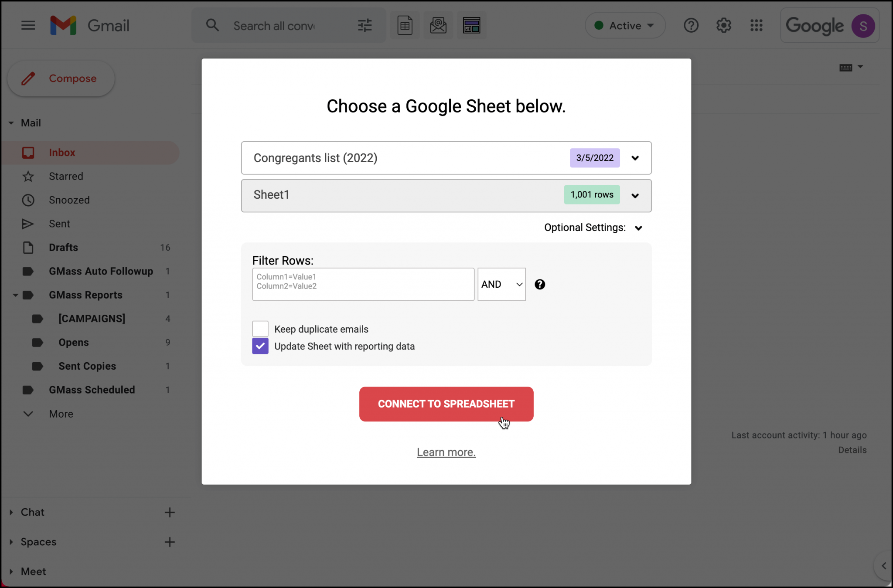Click the GMass build-email-list envelope icon
Viewport: 893px width, 588px height.
[x=438, y=25]
